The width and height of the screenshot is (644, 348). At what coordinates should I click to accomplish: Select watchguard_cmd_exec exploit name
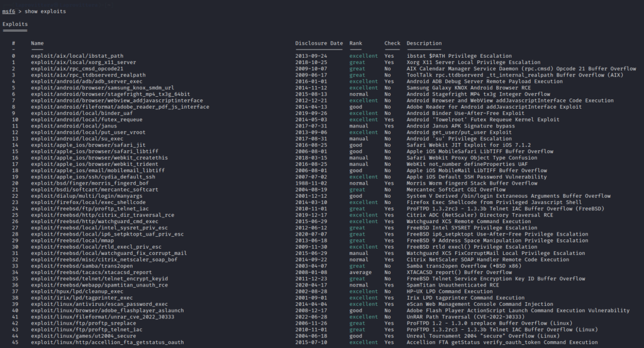click(x=94, y=221)
